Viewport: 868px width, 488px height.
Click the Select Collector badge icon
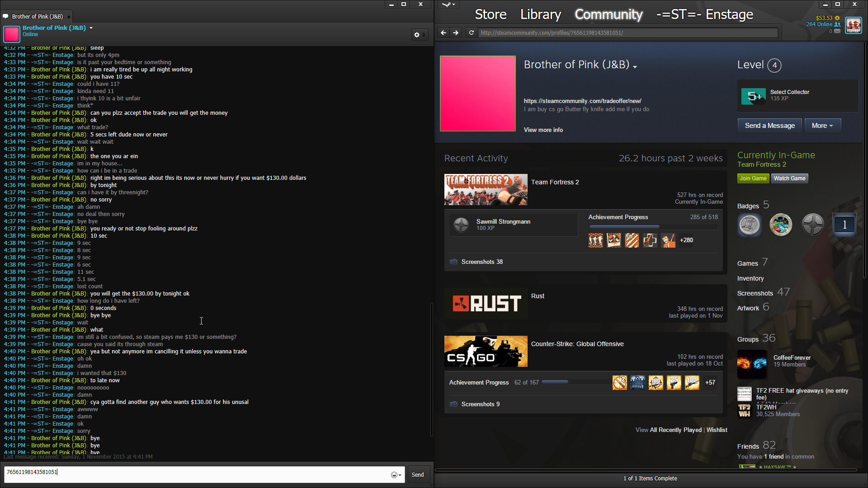pyautogui.click(x=753, y=96)
